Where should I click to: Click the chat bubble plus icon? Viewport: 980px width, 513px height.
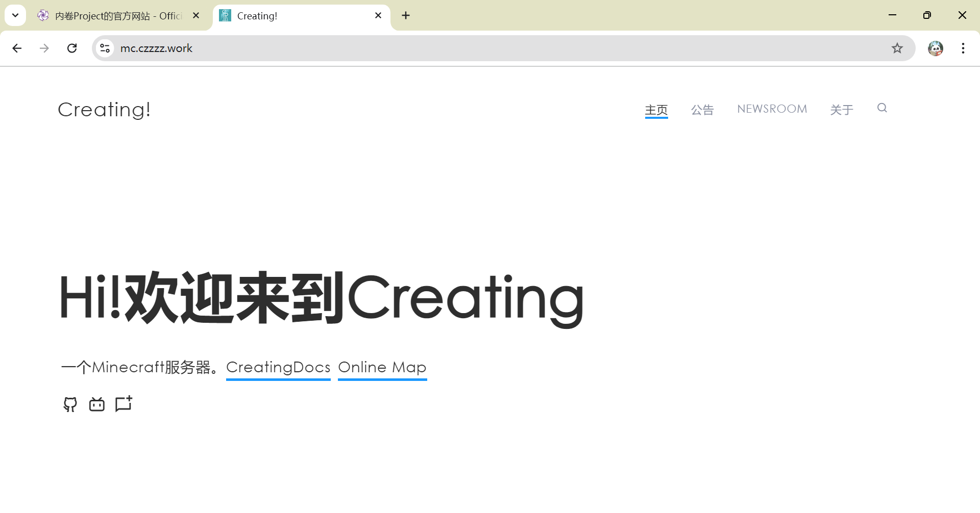point(124,404)
